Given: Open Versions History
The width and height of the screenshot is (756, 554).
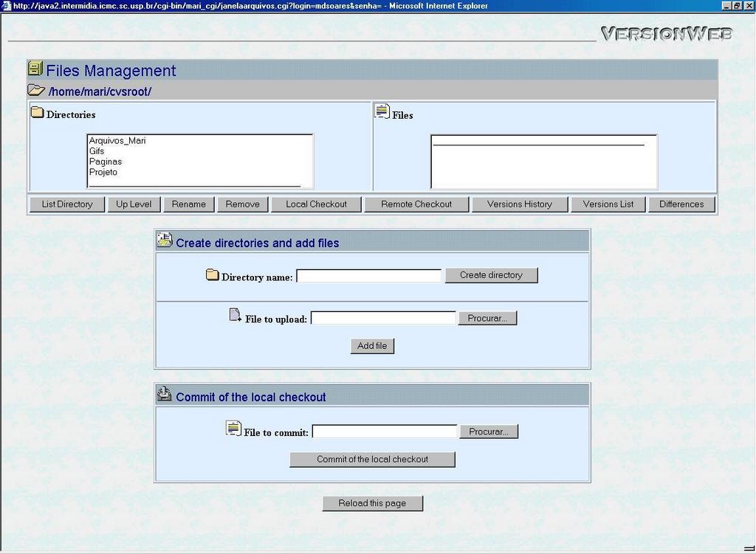Looking at the screenshot, I should tap(520, 204).
